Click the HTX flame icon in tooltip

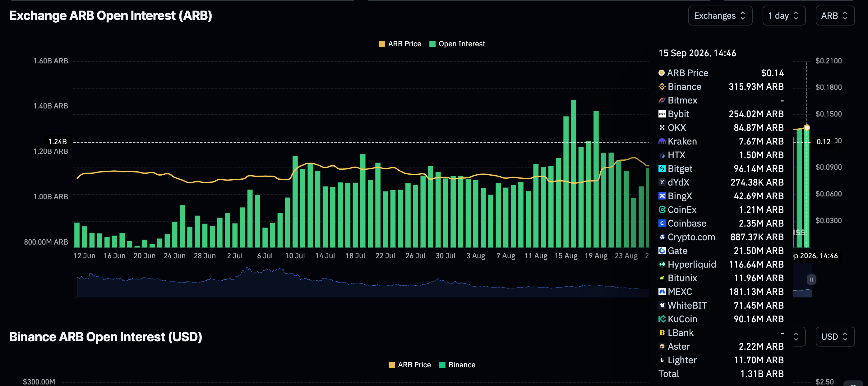[662, 155]
